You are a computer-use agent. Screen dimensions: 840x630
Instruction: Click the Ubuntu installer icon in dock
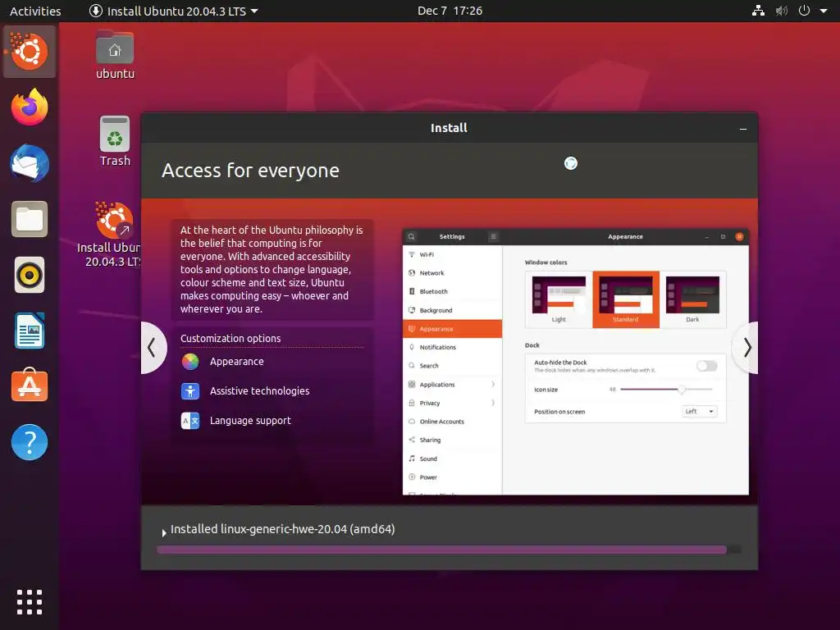[x=30, y=52]
